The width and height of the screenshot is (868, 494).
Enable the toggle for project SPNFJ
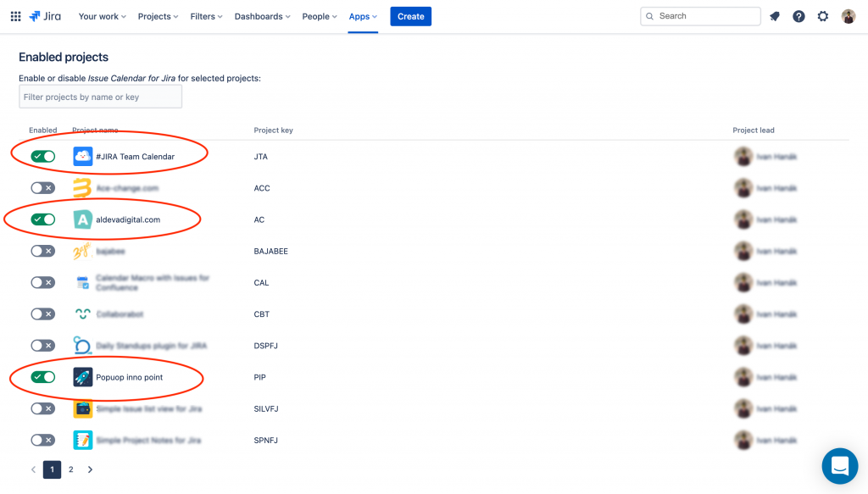pyautogui.click(x=42, y=441)
